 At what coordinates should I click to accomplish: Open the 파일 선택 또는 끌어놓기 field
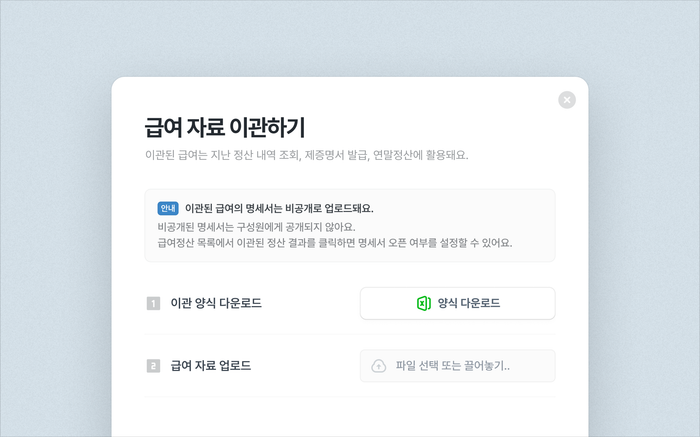[458, 366]
